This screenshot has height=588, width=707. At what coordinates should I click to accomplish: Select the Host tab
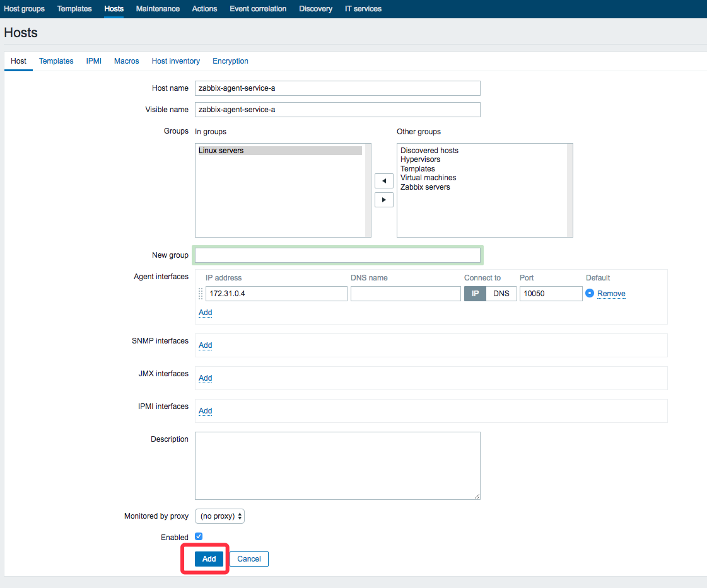(18, 61)
